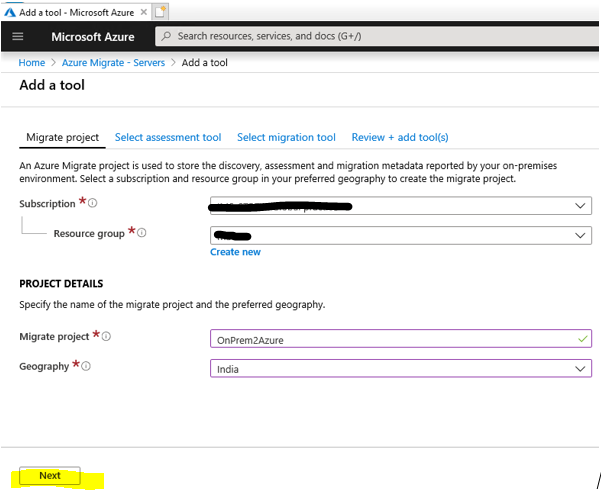
Task: Click Create new resource group link
Action: 235,252
